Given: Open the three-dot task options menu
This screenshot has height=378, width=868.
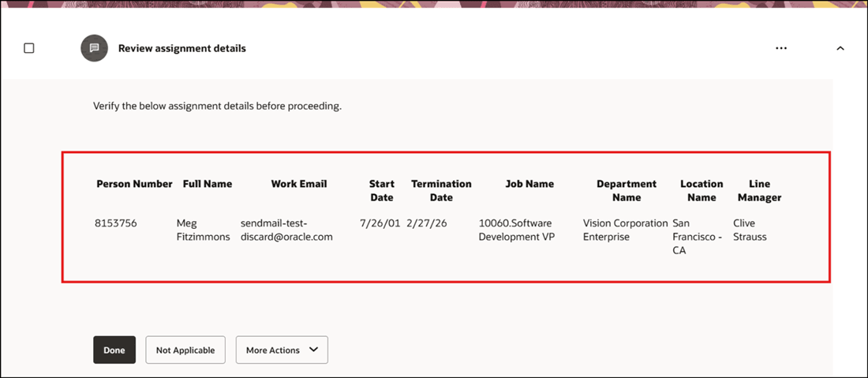Looking at the screenshot, I should tap(781, 48).
